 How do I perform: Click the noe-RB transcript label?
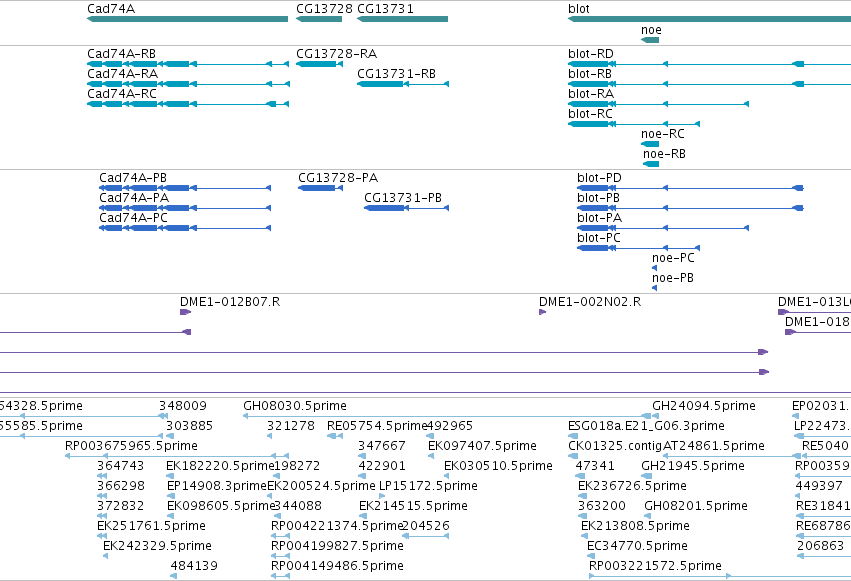click(664, 154)
